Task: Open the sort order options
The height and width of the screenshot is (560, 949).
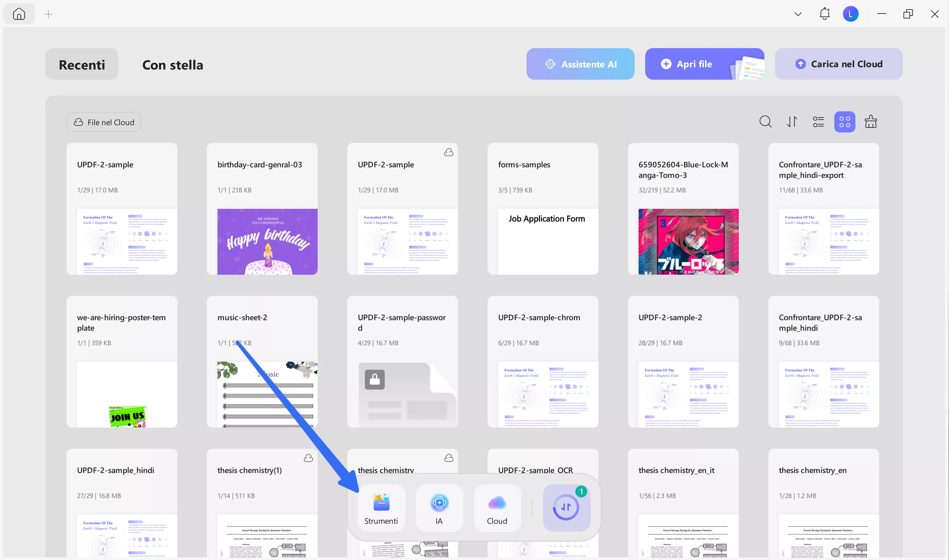Action: tap(792, 122)
